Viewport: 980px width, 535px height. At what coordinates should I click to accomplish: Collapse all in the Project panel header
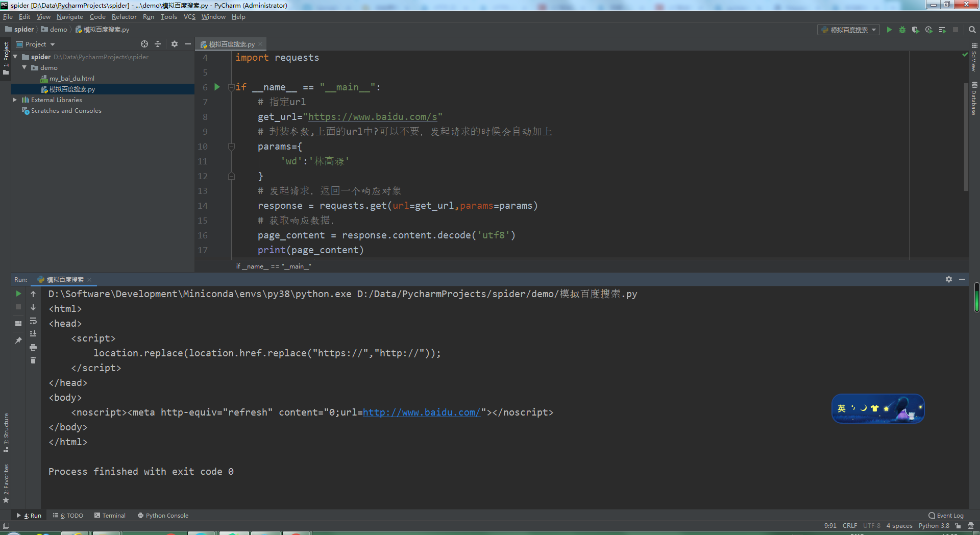(158, 44)
